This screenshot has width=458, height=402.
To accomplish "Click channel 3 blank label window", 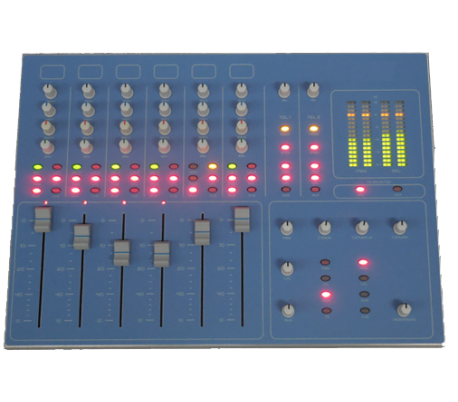I will point(128,72).
